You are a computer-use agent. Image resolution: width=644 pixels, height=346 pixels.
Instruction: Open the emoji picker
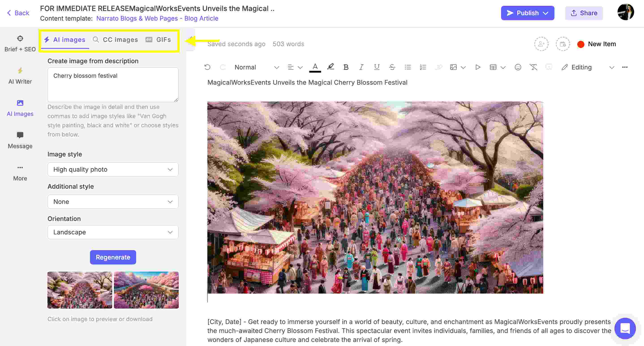pos(518,67)
